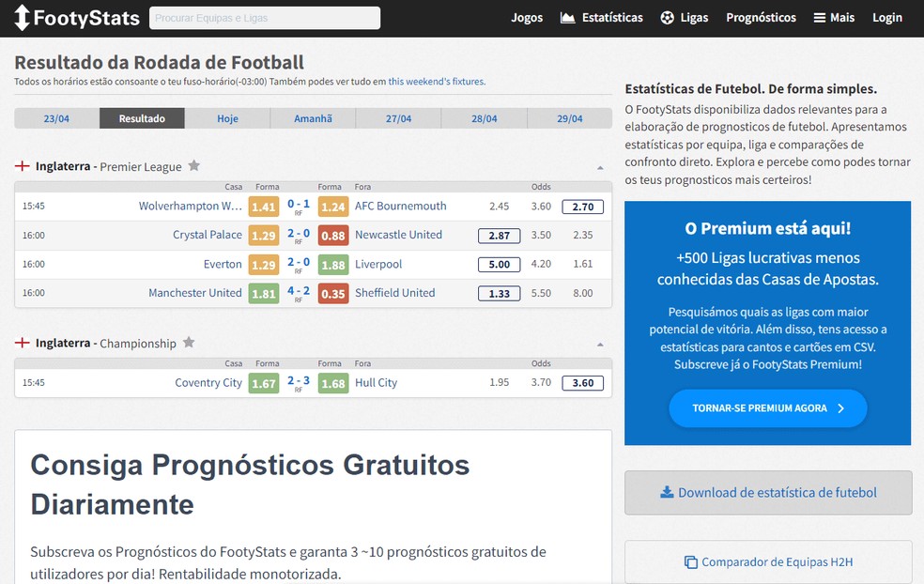Image resolution: width=924 pixels, height=584 pixels.
Task: Open the Amanhã fixtures tab
Action: tap(313, 119)
